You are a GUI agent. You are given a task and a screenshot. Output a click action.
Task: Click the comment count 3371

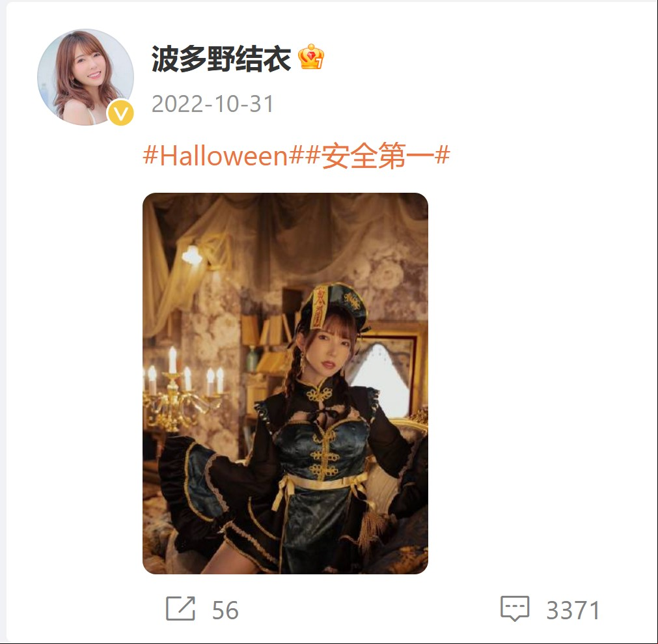(x=573, y=610)
